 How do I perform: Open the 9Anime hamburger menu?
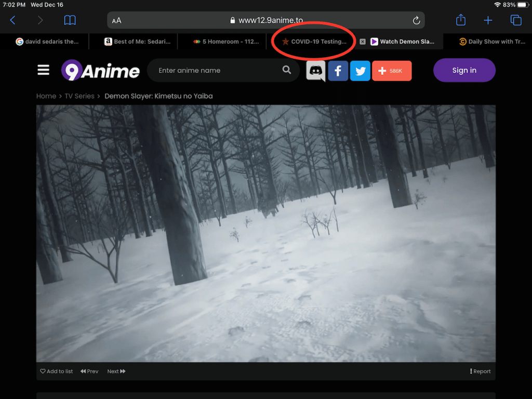click(x=44, y=70)
